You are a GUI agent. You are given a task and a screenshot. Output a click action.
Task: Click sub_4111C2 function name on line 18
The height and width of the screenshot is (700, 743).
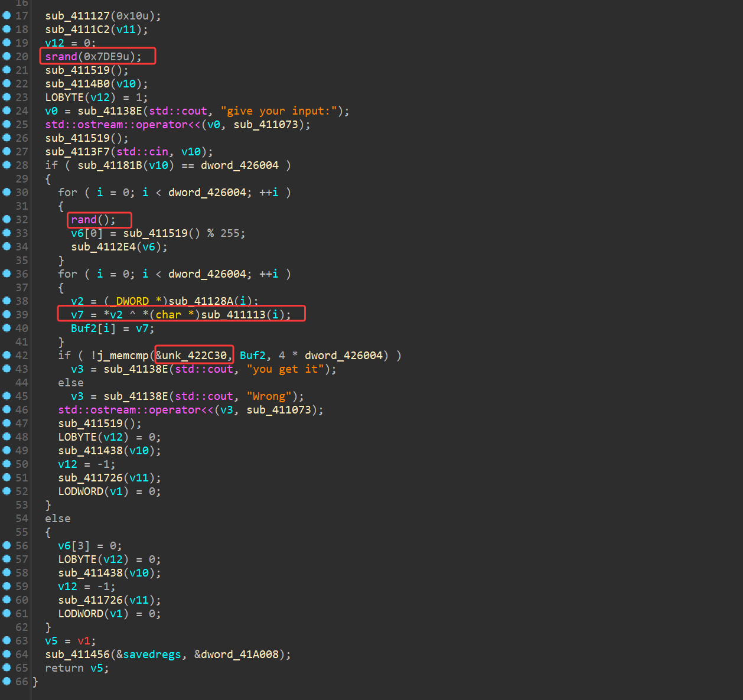(x=77, y=29)
